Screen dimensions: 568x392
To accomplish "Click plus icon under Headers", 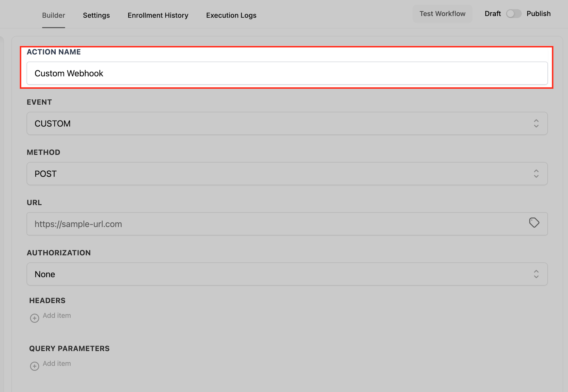I will pos(34,318).
